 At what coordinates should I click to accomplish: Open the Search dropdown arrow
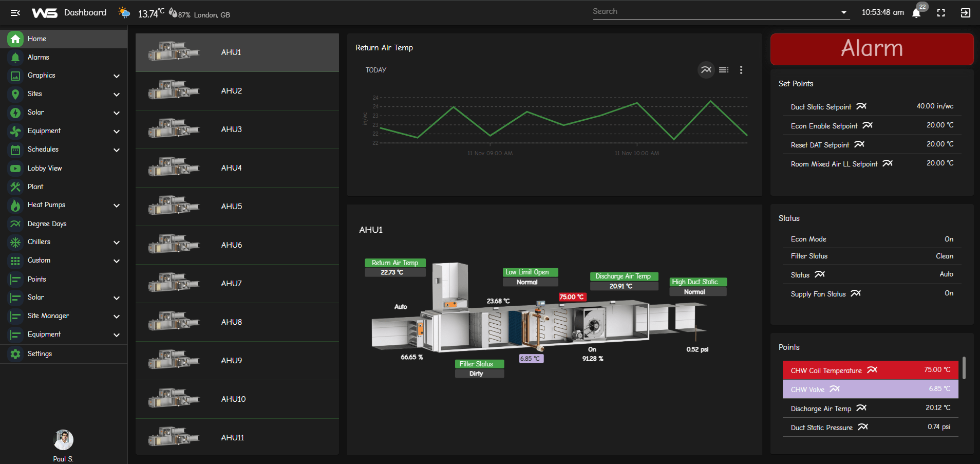click(843, 13)
